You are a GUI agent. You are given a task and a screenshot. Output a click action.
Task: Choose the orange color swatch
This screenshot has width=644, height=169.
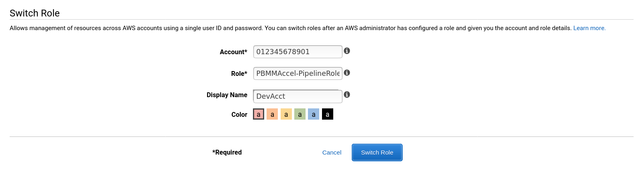(x=272, y=114)
